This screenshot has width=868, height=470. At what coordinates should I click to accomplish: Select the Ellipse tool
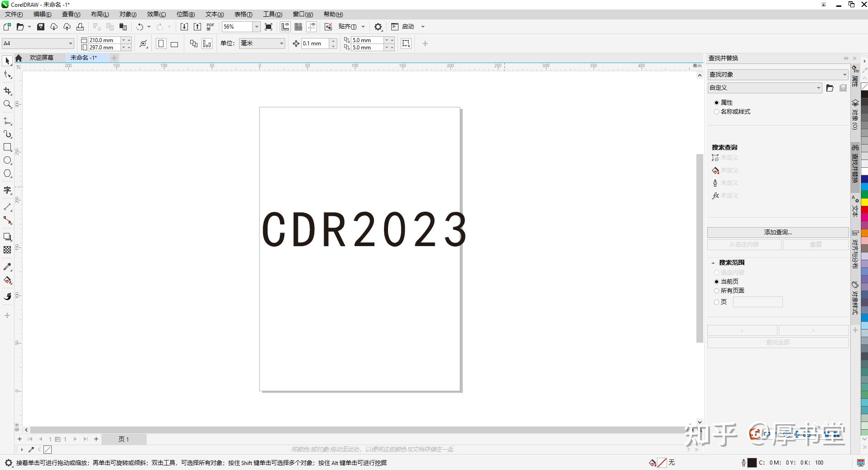[7, 160]
